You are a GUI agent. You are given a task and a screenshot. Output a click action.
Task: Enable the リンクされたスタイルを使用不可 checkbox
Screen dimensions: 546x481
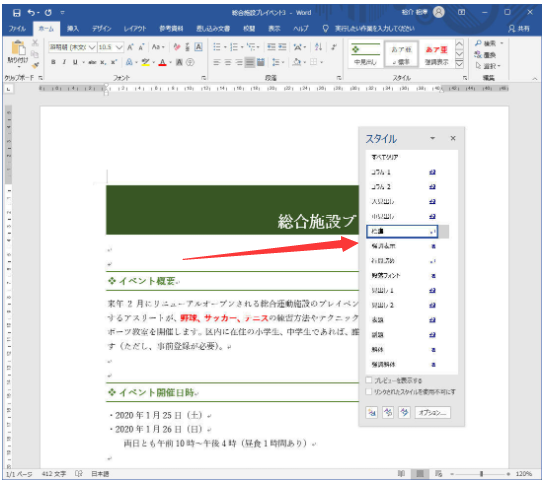coord(369,392)
